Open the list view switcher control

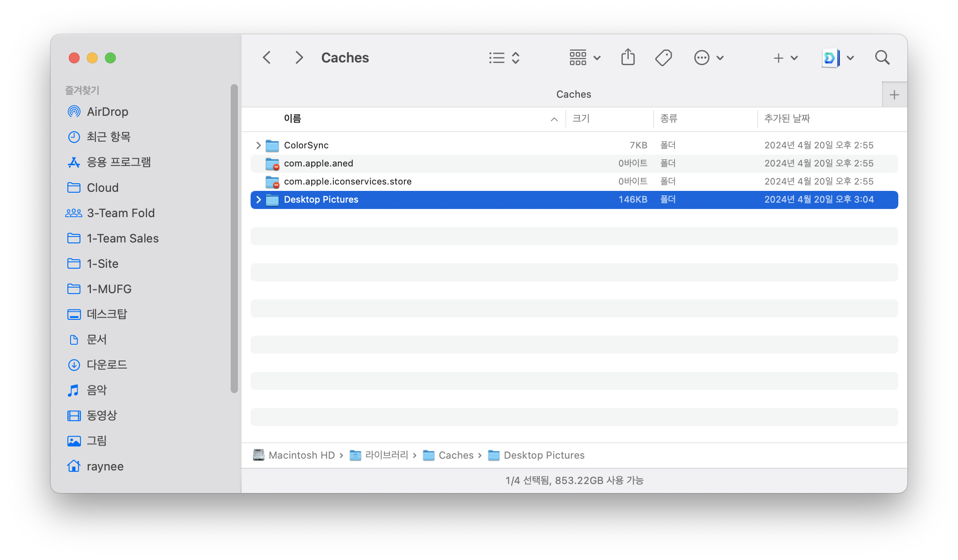click(504, 57)
